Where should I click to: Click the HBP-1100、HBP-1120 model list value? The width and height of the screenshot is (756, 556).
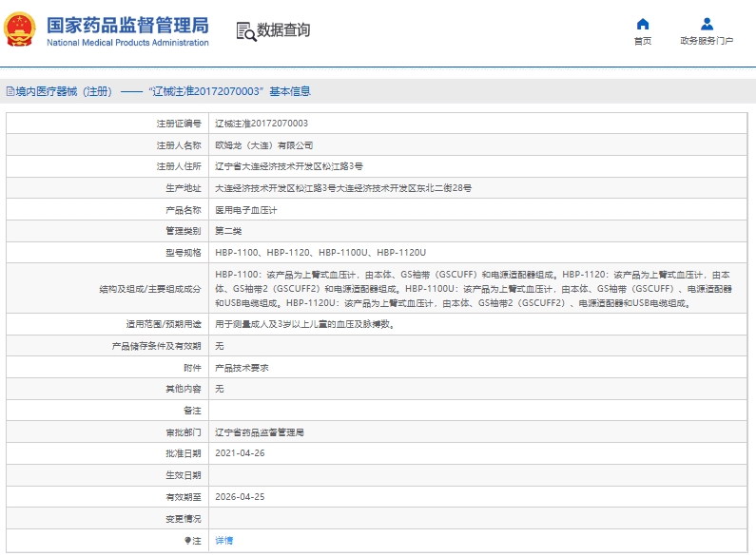(x=320, y=253)
